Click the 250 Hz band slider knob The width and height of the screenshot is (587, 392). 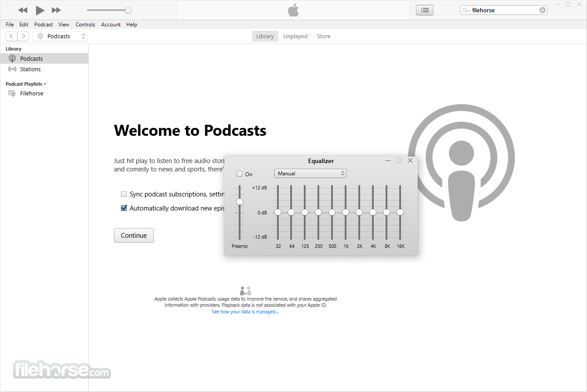pyautogui.click(x=318, y=212)
